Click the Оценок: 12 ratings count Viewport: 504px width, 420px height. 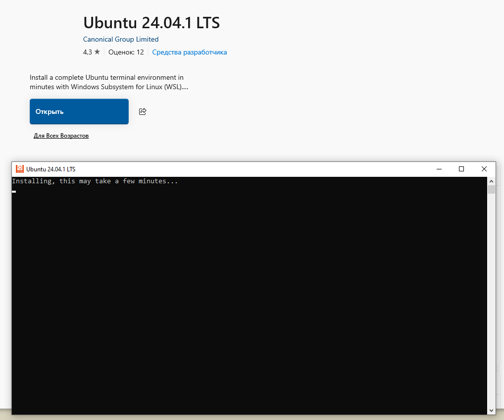click(x=126, y=52)
